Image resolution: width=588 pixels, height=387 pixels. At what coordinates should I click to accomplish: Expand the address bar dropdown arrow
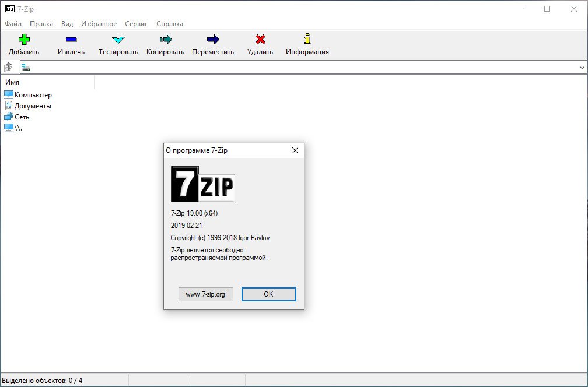pos(582,68)
